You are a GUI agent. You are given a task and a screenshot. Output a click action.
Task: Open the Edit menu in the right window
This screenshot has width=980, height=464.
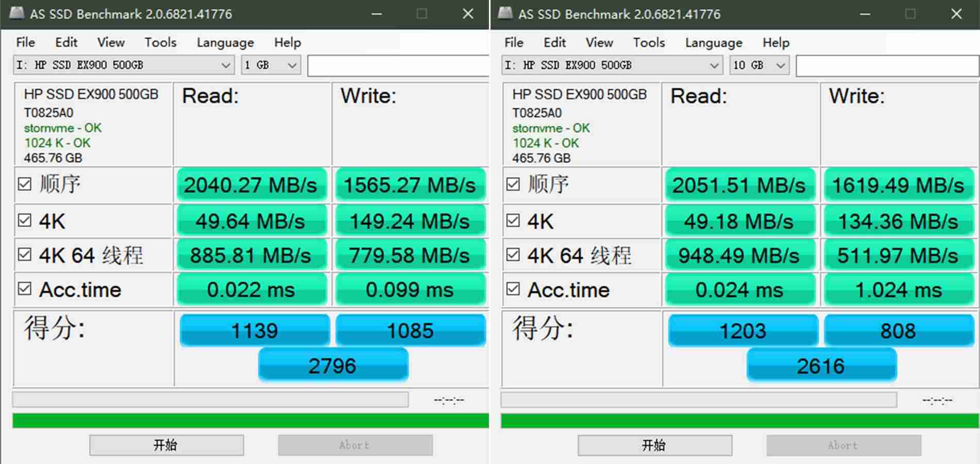[555, 42]
